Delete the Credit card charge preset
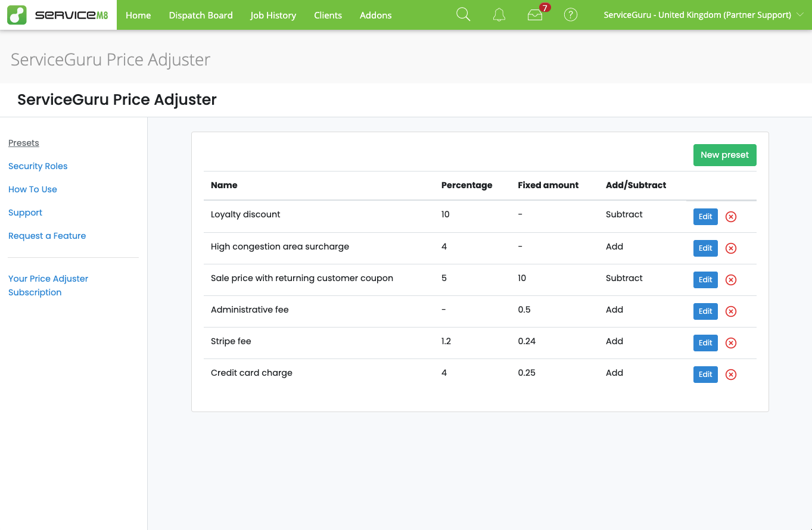Screen dimensions: 812x530 click(x=731, y=375)
